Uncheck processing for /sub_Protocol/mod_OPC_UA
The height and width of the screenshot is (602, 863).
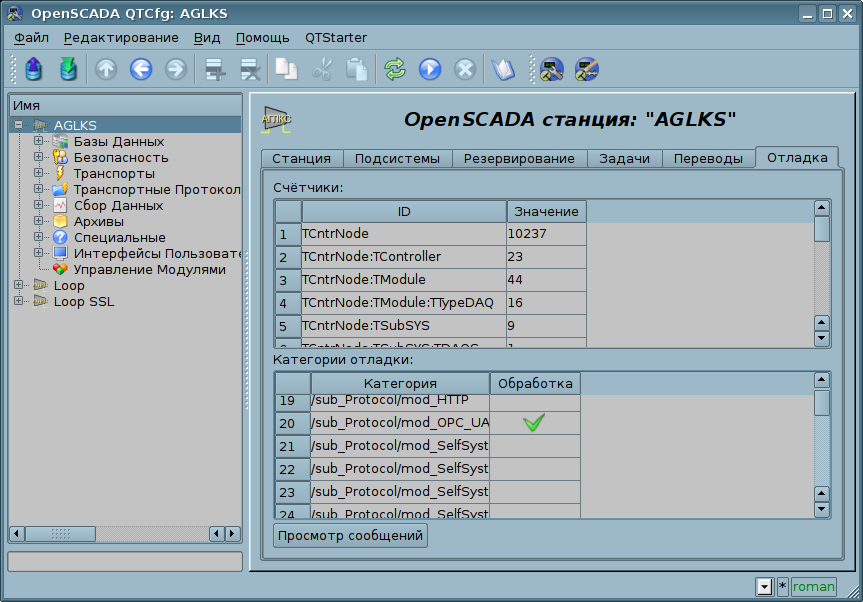tap(534, 423)
